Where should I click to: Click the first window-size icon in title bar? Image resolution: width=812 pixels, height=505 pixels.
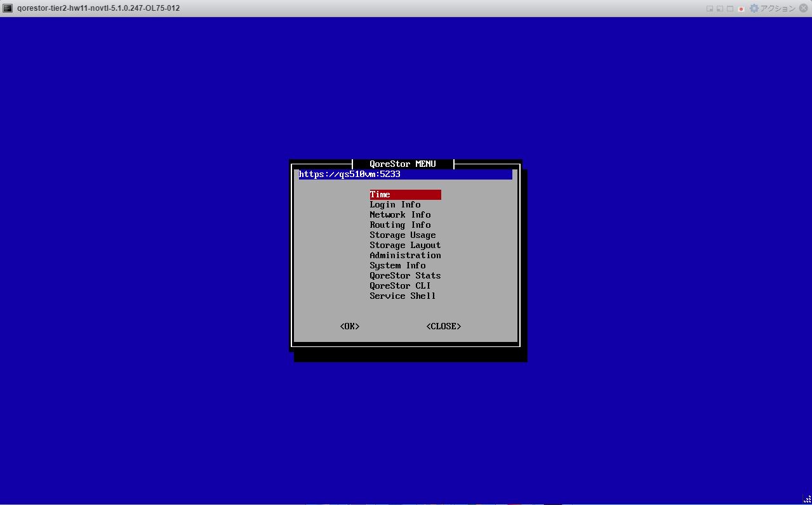(x=710, y=9)
